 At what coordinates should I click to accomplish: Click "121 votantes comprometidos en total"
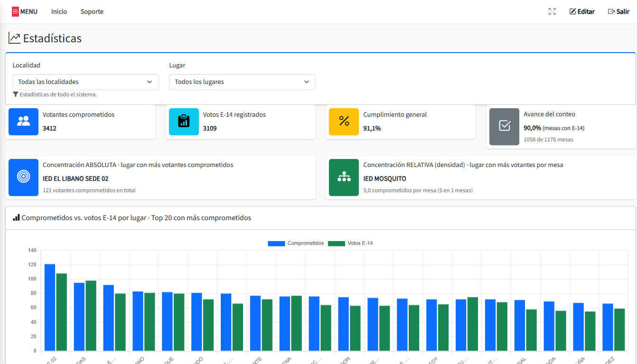[x=89, y=190]
